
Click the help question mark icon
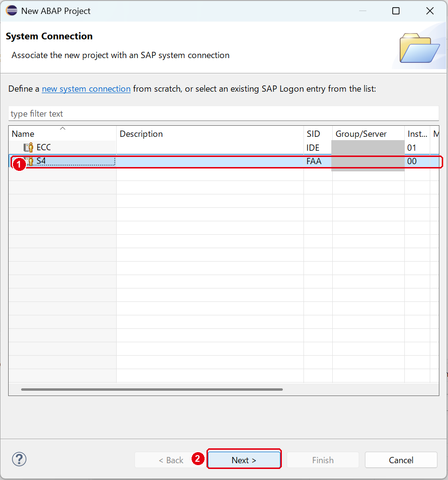coord(19,459)
